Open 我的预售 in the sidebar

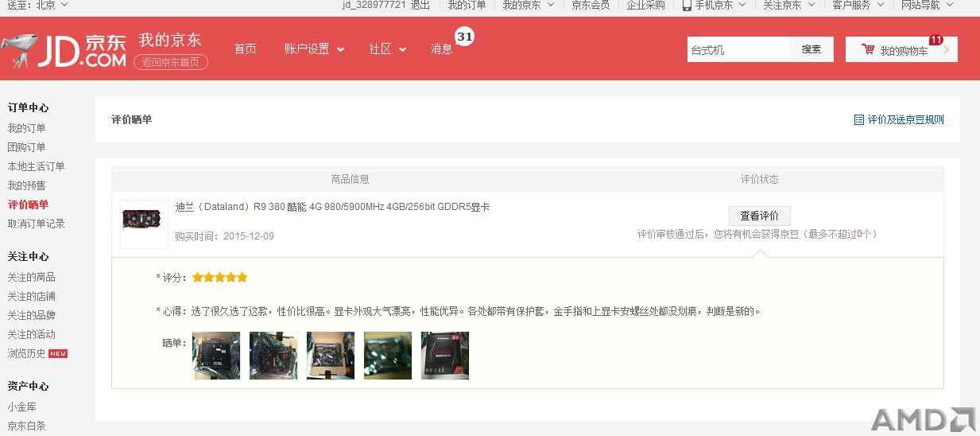point(27,185)
